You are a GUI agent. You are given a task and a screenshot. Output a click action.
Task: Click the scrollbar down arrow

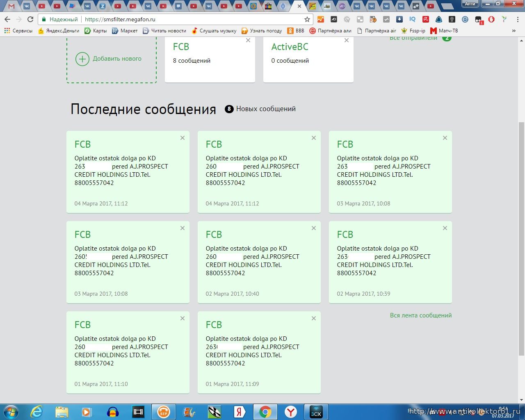(x=521, y=400)
